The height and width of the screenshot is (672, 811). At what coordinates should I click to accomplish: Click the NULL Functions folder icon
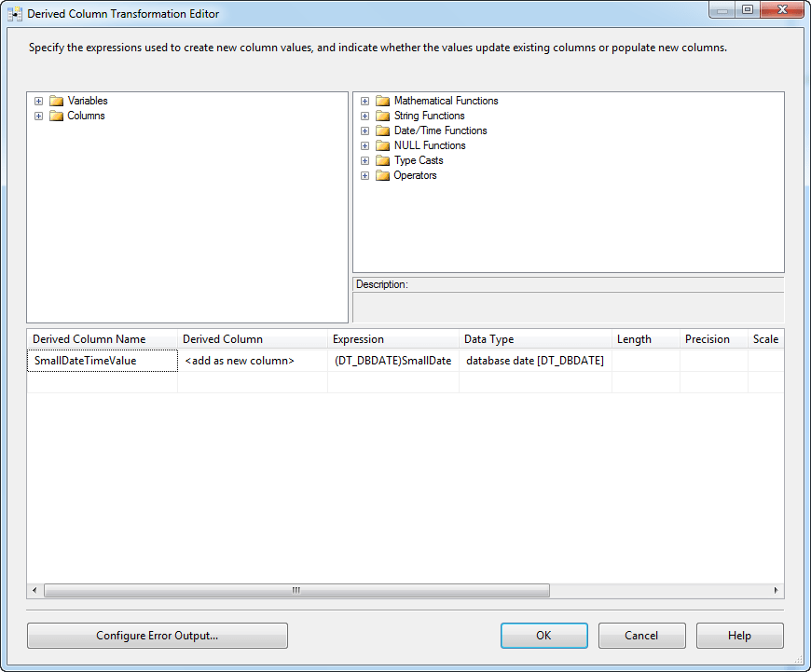tap(383, 145)
